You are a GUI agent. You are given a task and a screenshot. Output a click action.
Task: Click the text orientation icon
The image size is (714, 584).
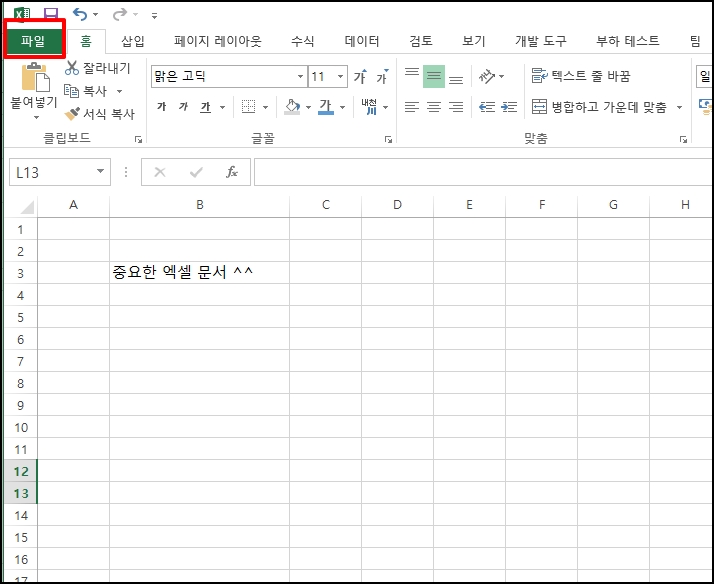pos(486,76)
